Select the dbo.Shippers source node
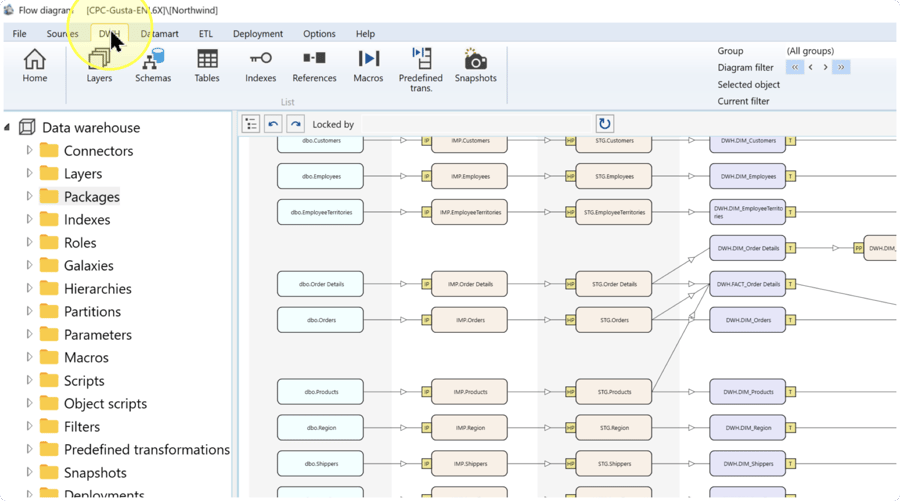Image resolution: width=900 pixels, height=501 pixels. pos(320,464)
